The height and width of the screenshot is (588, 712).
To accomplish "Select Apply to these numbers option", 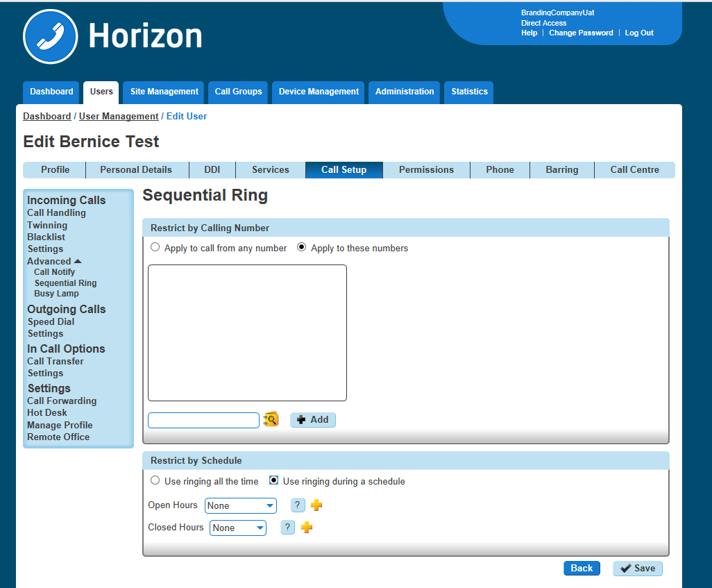I will [301, 247].
